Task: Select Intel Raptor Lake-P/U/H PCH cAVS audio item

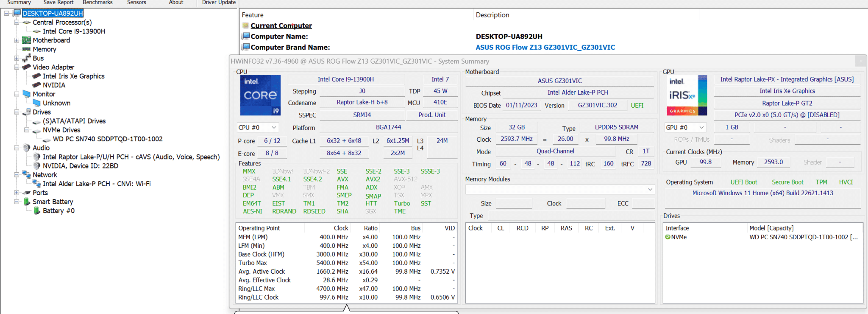Action: click(131, 157)
